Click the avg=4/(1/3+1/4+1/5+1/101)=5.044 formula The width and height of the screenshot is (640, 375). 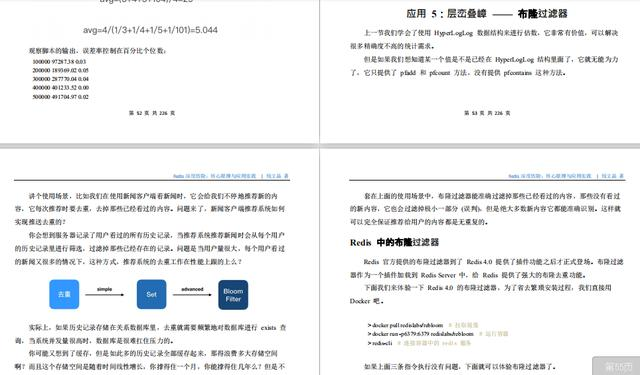150,30
